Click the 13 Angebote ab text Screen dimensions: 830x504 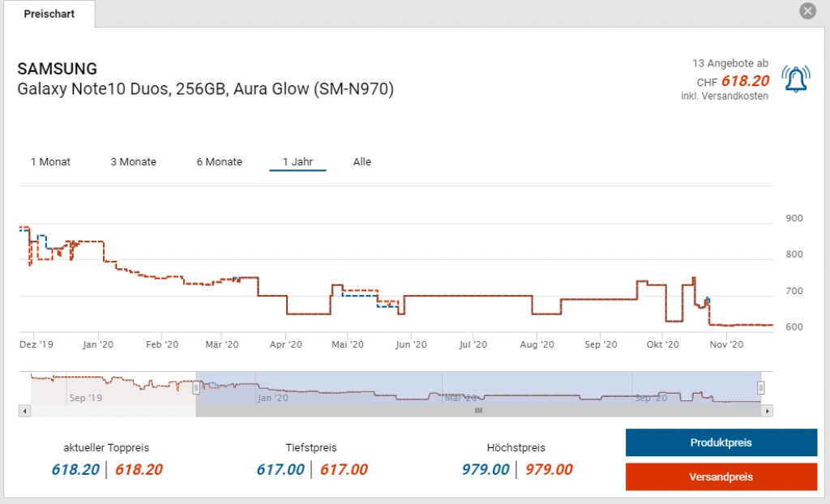click(729, 63)
